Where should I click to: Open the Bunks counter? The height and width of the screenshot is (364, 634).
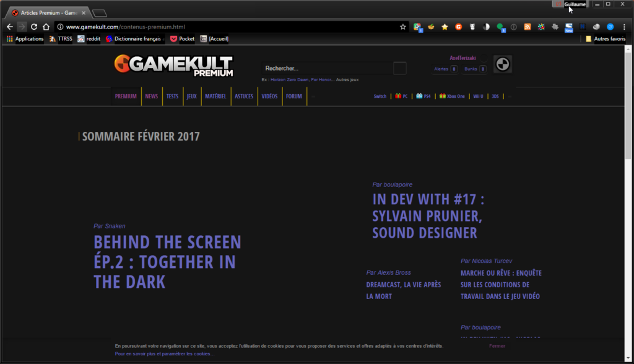click(x=475, y=69)
